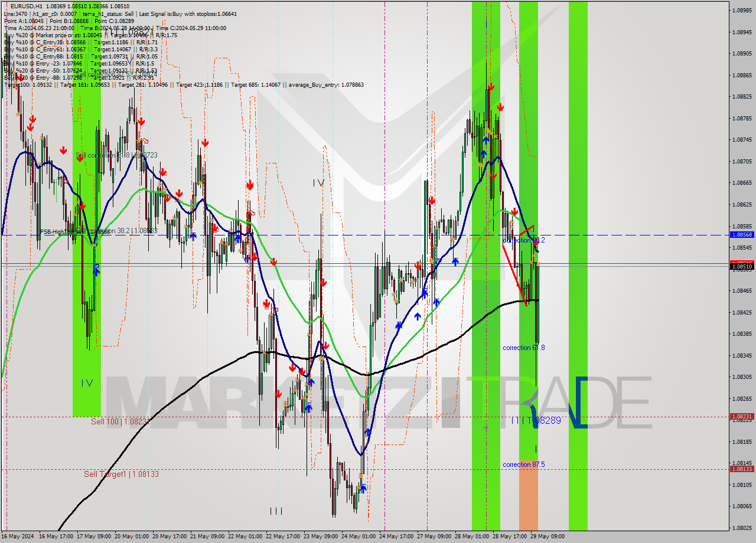
Task: Click the blue 1.08568 price tag
Action: [x=742, y=234]
